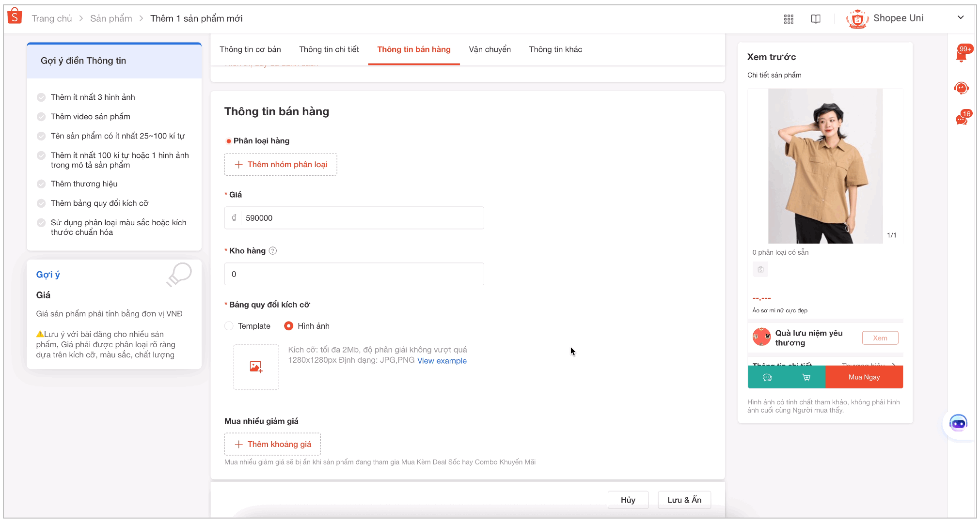Open the View example link
The width and height of the screenshot is (980, 523).
pos(442,361)
